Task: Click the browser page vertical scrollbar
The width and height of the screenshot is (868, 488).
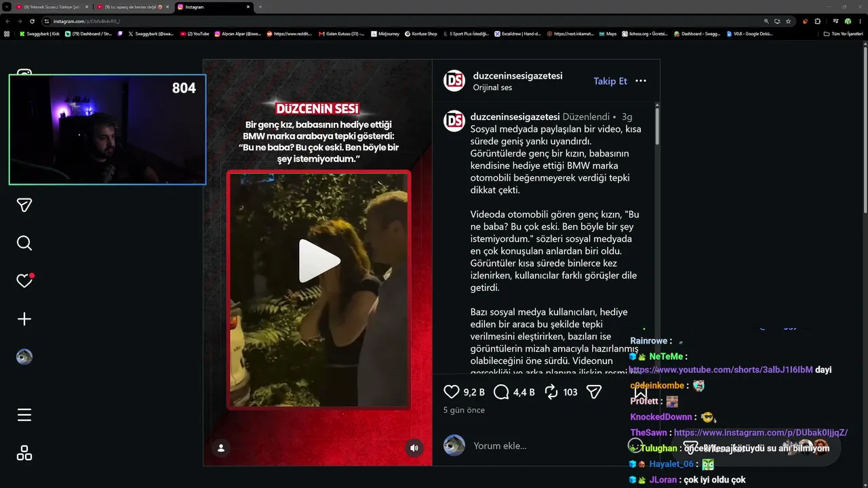Action: [x=865, y=129]
